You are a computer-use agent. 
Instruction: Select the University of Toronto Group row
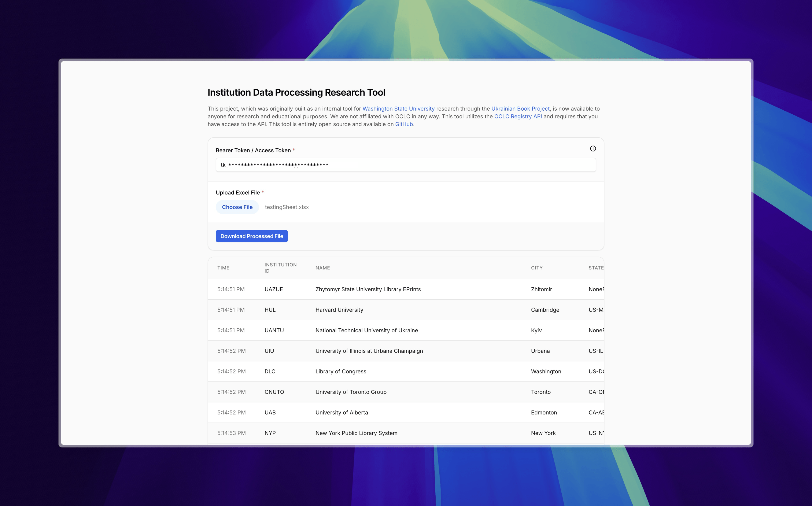[x=406, y=392]
